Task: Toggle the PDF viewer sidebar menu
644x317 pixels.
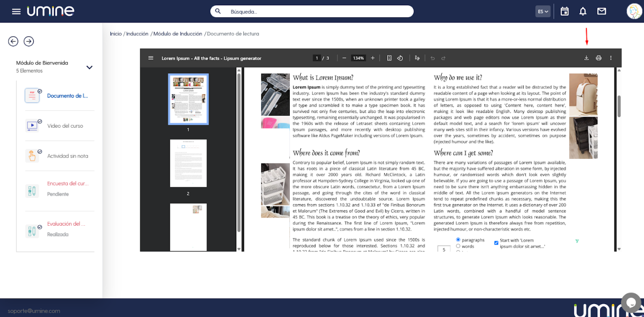Action: coord(151,58)
